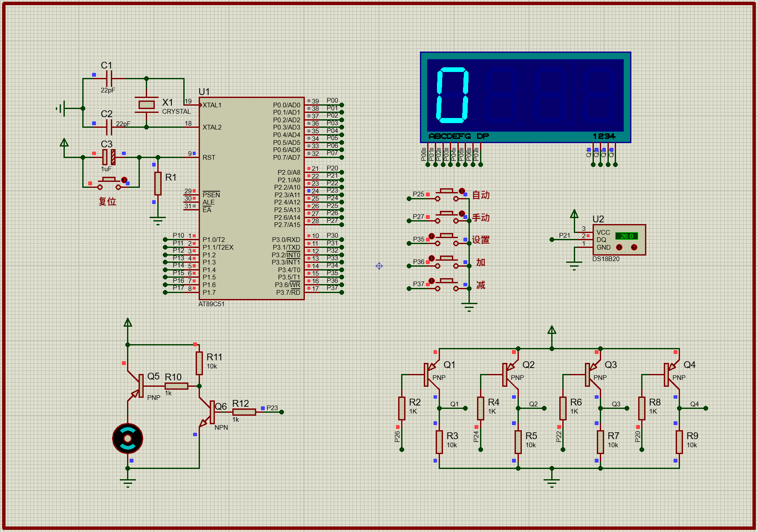Viewport: 758px width, 532px height.
Task: Toggle the 设置 push button latch actuator
Action: (431, 236)
